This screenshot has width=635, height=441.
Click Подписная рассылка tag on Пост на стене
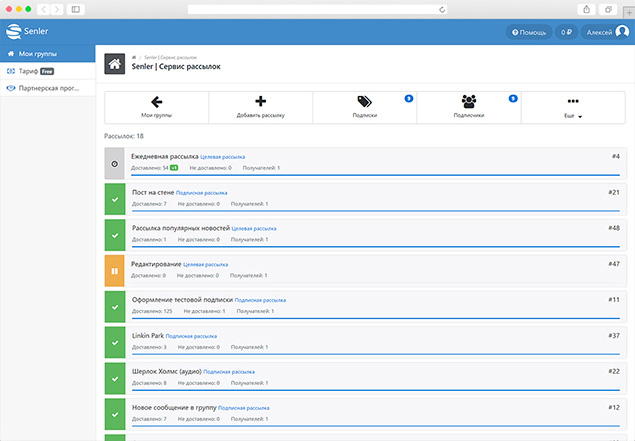[x=201, y=193]
